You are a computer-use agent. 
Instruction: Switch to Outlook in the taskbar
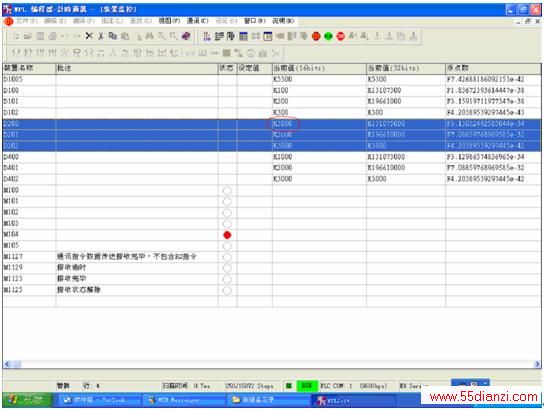[98, 400]
